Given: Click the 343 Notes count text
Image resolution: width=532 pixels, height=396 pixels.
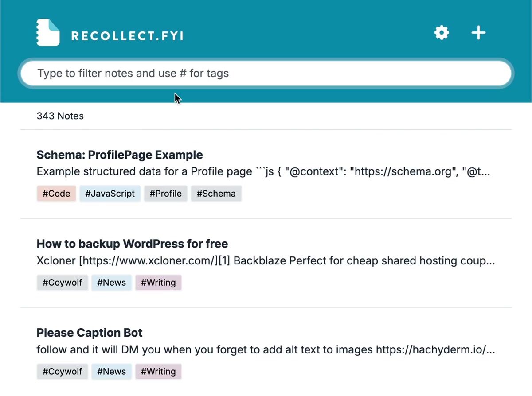Looking at the screenshot, I should (x=60, y=116).
